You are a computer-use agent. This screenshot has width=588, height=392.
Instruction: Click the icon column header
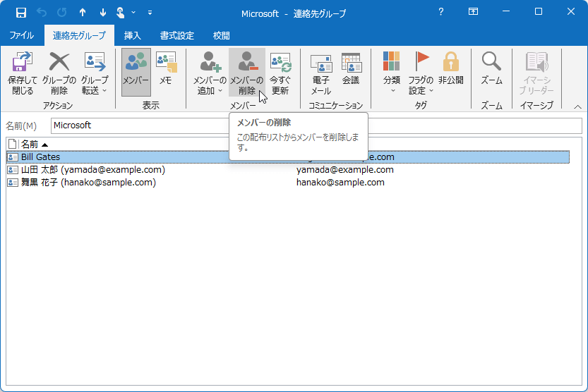pos(13,144)
